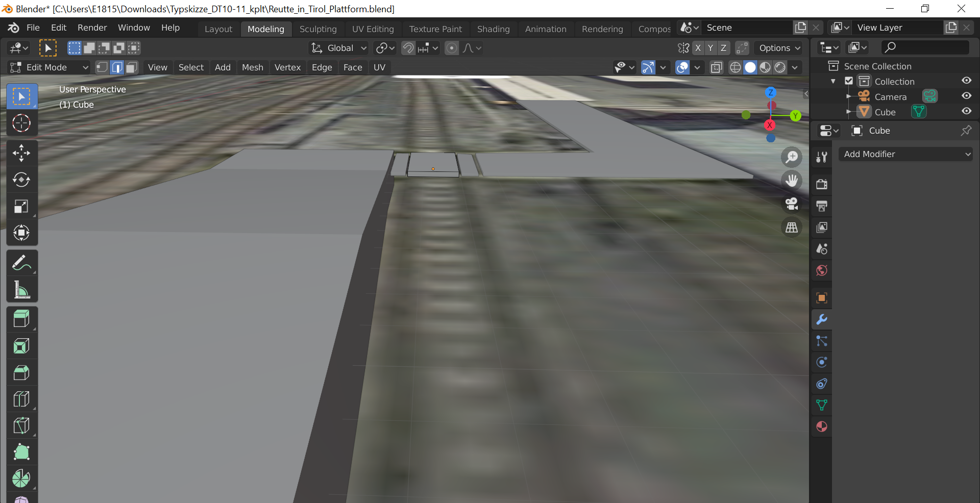The width and height of the screenshot is (980, 503).
Task: Select the Extrude Region tool
Action: click(21, 319)
